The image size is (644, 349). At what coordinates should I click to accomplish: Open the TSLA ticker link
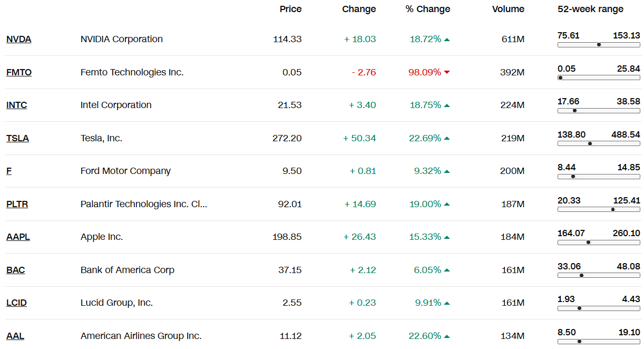[x=17, y=138]
